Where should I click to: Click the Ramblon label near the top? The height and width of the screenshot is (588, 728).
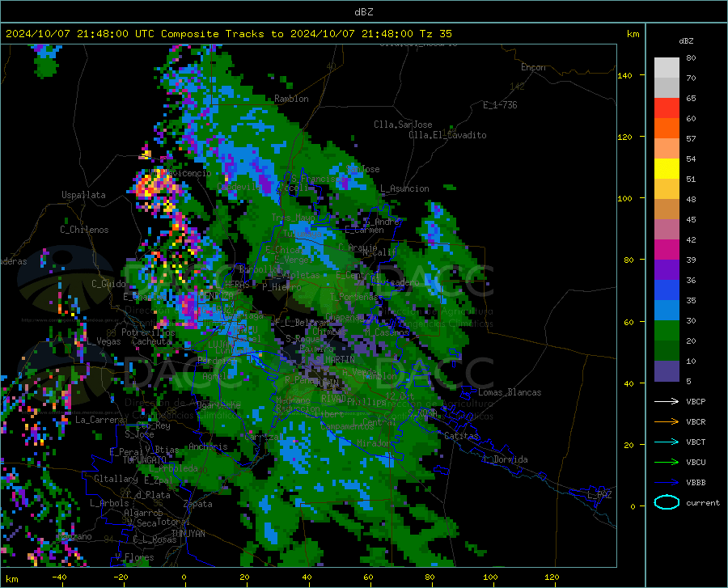coord(291,99)
